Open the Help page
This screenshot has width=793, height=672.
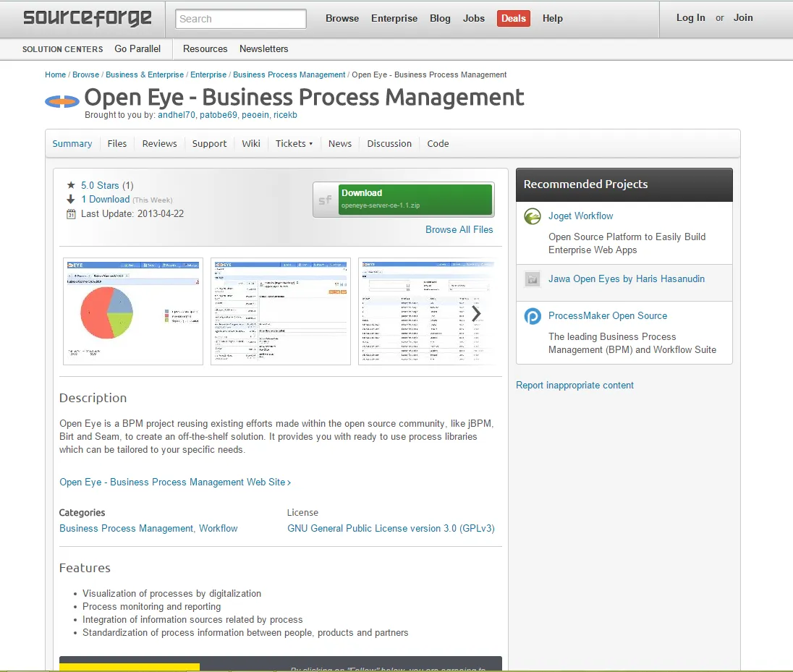click(x=553, y=18)
